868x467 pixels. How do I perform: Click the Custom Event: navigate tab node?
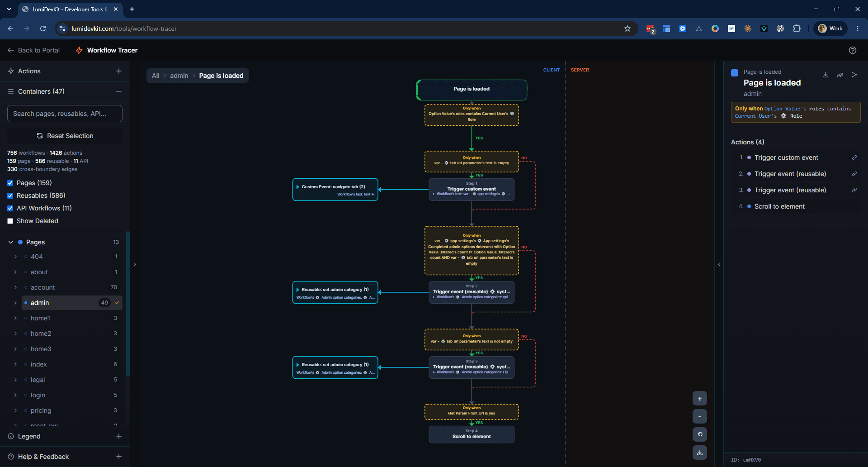pos(335,190)
